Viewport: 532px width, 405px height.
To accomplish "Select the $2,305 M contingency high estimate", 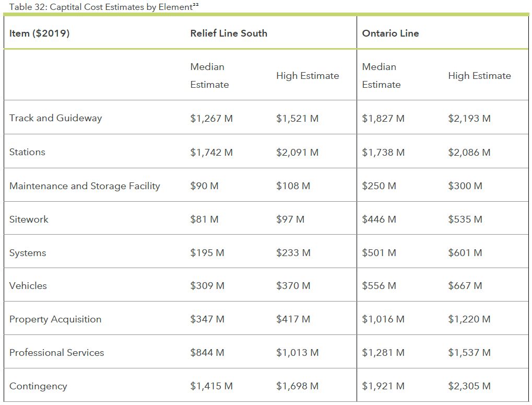I will point(469,386).
